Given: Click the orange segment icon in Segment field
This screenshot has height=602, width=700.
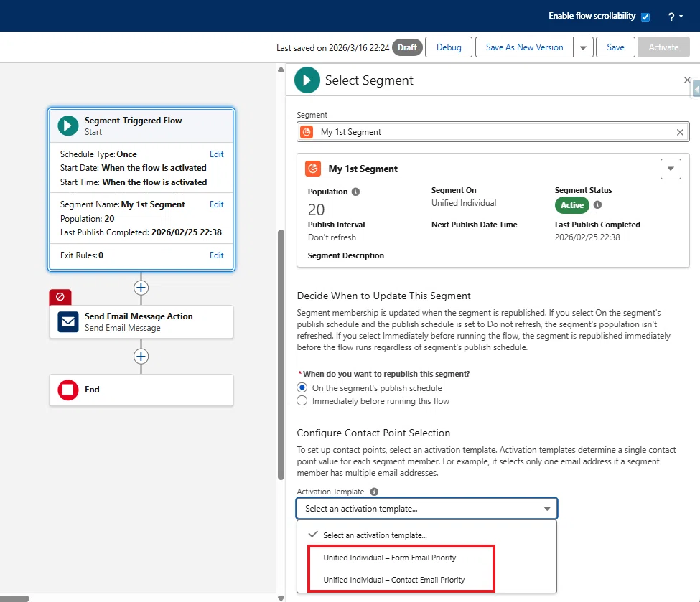Looking at the screenshot, I should click(x=307, y=132).
